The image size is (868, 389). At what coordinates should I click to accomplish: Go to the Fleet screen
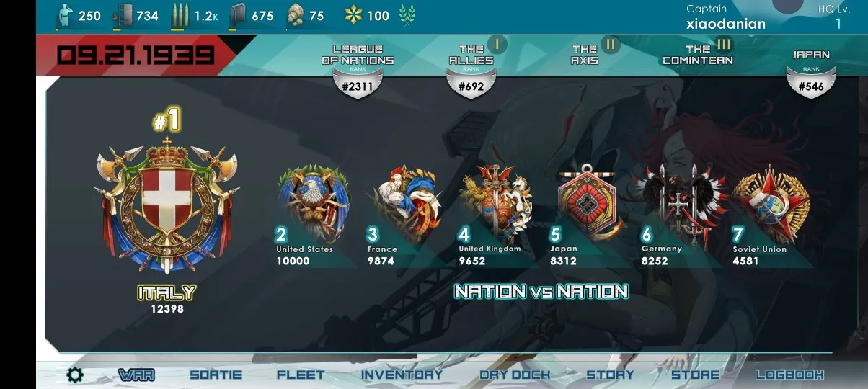(301, 375)
